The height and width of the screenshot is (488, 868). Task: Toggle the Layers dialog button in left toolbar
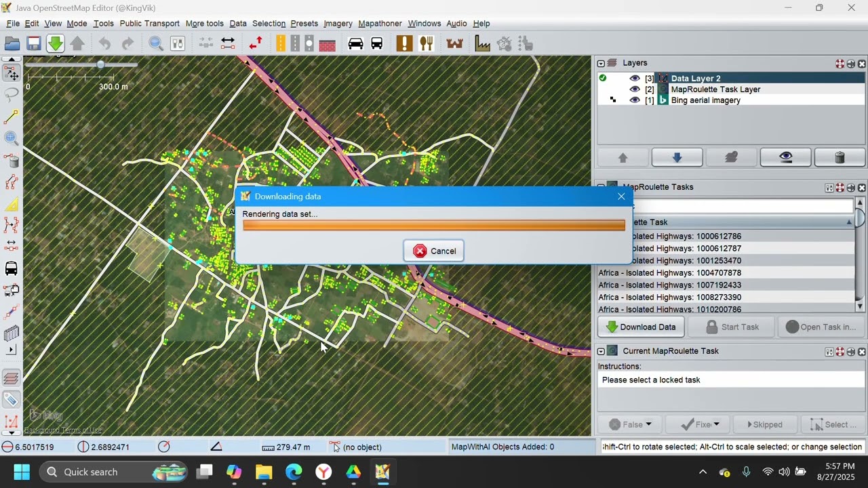12,378
